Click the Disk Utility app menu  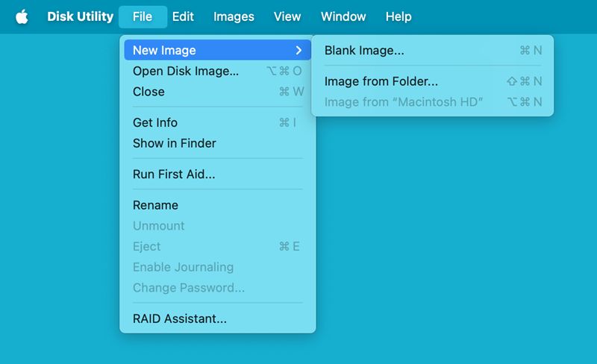pyautogui.click(x=81, y=16)
